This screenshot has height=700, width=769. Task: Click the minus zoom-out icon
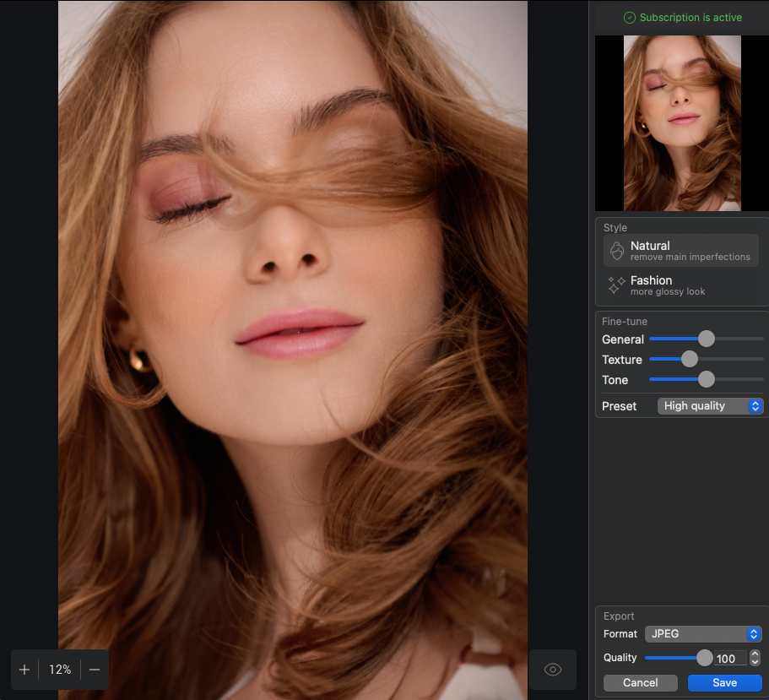[x=95, y=670]
